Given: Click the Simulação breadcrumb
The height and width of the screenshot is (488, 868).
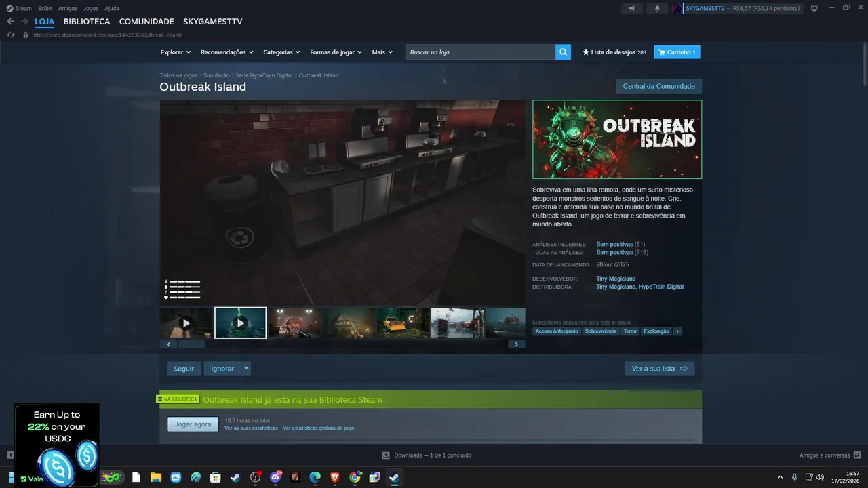Looking at the screenshot, I should point(216,75).
